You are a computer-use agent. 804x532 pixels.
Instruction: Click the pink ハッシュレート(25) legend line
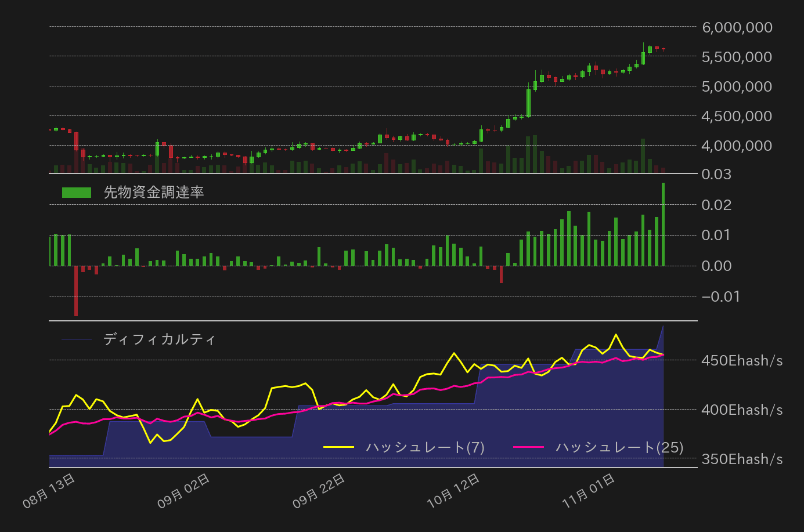click(x=529, y=447)
